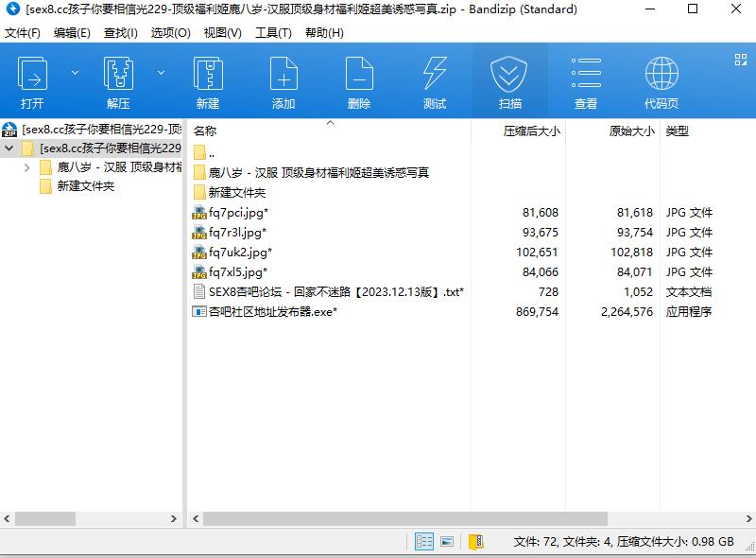
Task: Select fq7r3l.jpg file icon
Action: coord(199,232)
